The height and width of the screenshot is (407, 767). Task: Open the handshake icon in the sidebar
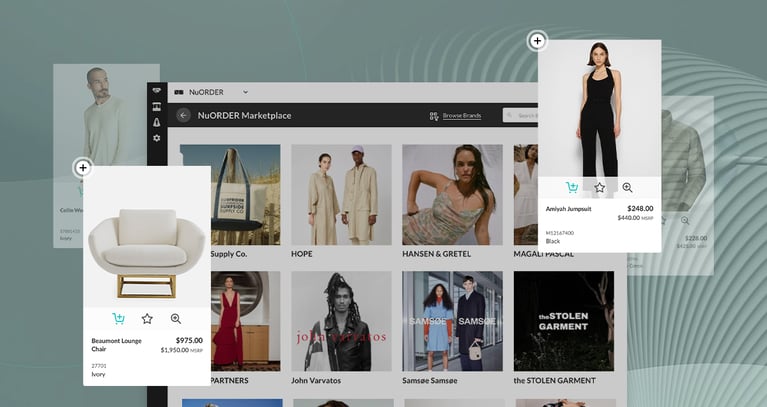pyautogui.click(x=157, y=91)
